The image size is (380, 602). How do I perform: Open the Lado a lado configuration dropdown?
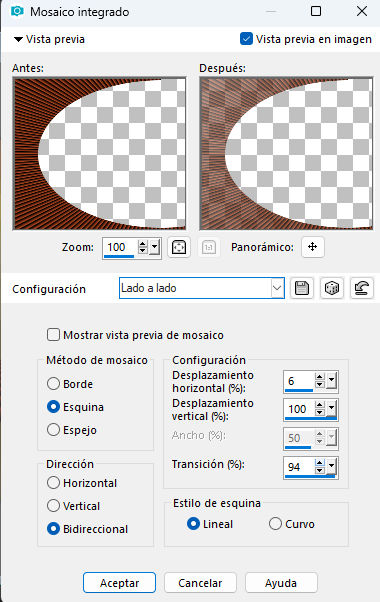click(x=277, y=288)
